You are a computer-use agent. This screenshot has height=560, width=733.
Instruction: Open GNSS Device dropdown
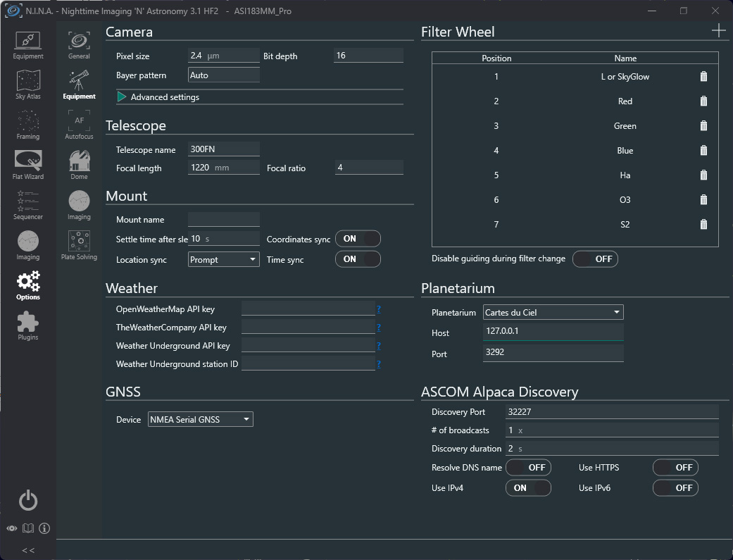[x=201, y=420]
